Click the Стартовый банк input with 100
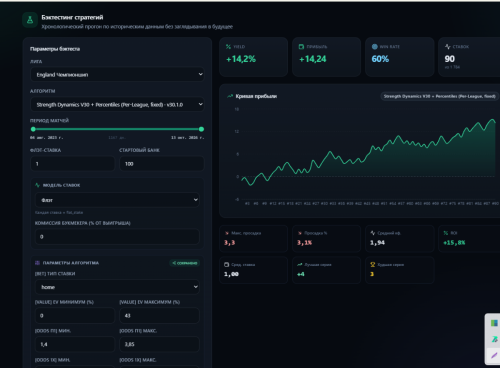The height and width of the screenshot is (368, 500). pyautogui.click(x=162, y=164)
